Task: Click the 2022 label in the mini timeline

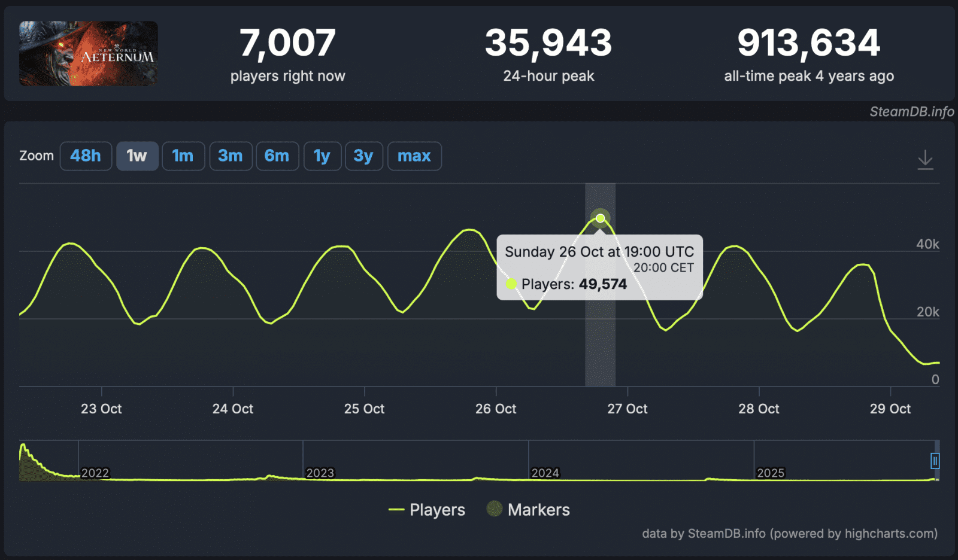Action: 96,473
